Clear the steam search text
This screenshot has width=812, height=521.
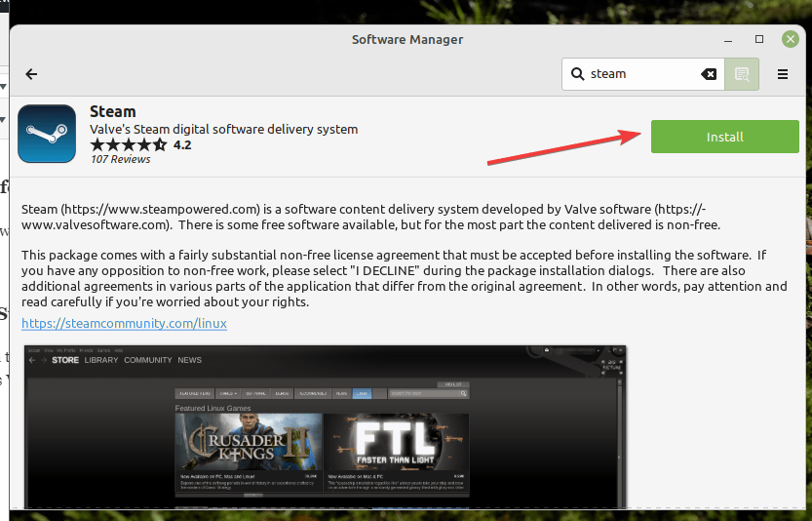(x=709, y=74)
